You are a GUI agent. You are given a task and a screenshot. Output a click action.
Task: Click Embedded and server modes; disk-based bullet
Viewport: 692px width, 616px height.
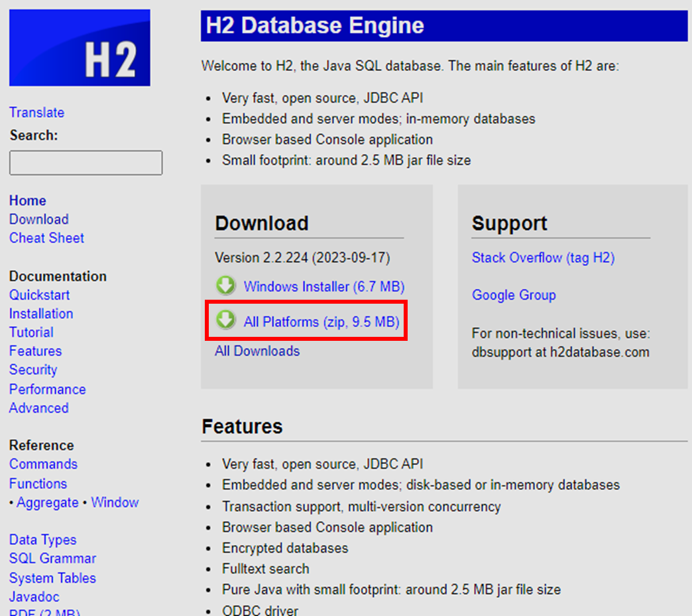coord(421,485)
